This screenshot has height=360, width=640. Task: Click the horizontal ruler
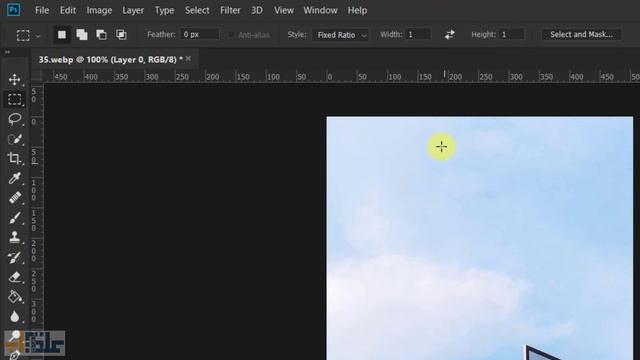[x=341, y=76]
